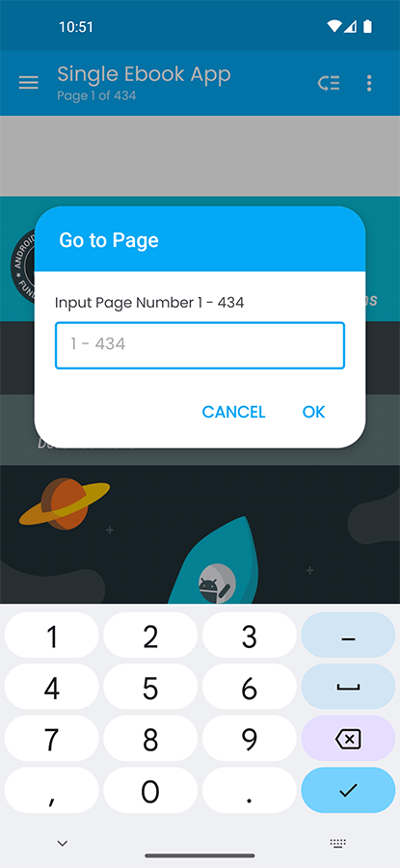The width and height of the screenshot is (400, 868).
Task: Tap the backspace key on keypad
Action: pyautogui.click(x=348, y=739)
